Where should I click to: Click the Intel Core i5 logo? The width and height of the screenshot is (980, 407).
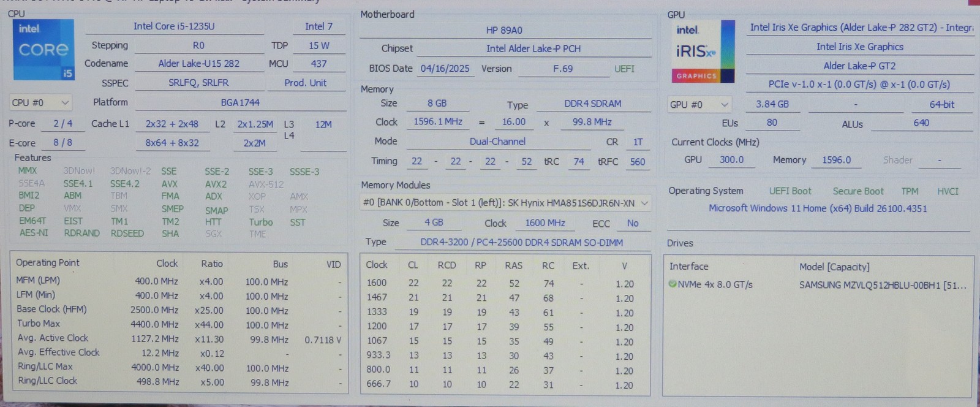click(43, 50)
